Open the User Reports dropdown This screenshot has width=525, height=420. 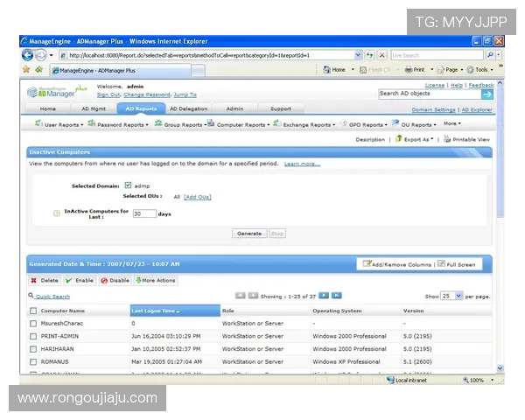59,124
